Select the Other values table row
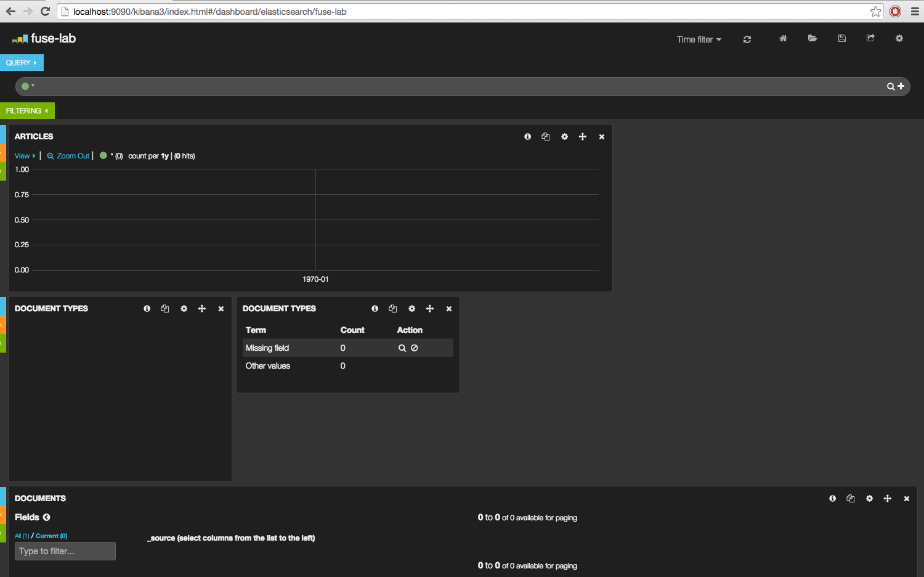This screenshot has width=924, height=577. pyautogui.click(x=348, y=366)
